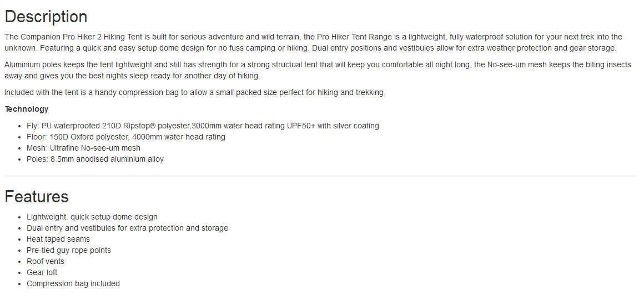Click the horizontal divider above Features

pos(321,176)
